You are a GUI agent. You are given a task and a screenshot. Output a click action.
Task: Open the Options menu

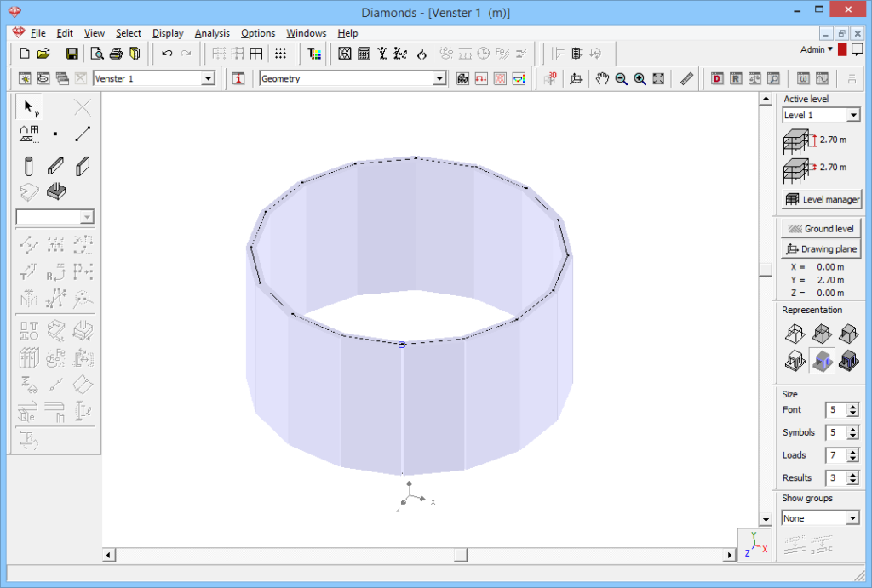[257, 33]
